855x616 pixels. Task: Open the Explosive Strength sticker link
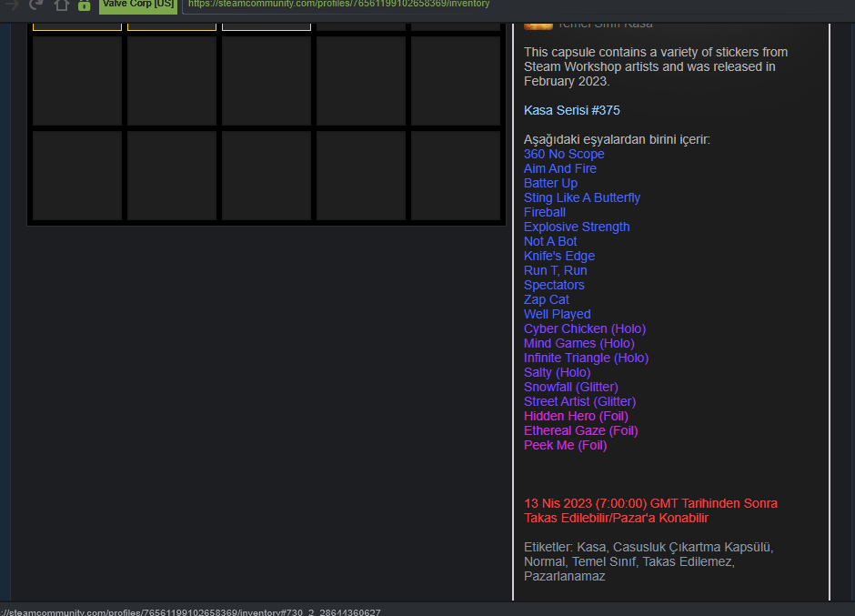577,227
